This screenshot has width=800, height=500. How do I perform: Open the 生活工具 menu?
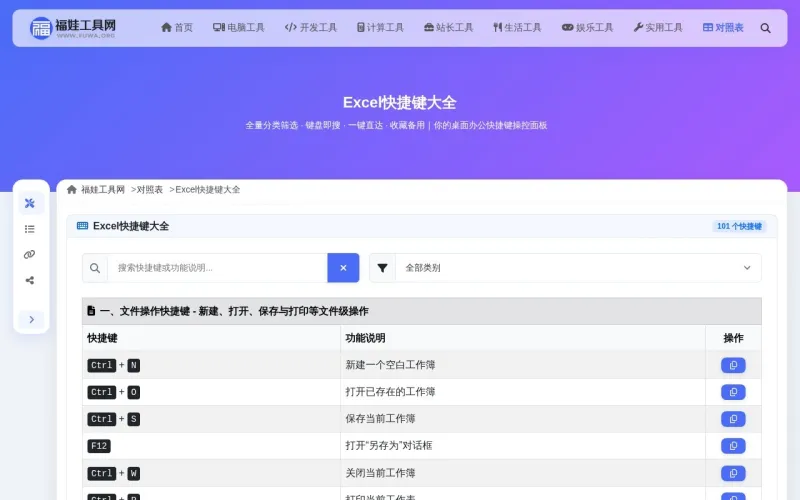(x=517, y=28)
